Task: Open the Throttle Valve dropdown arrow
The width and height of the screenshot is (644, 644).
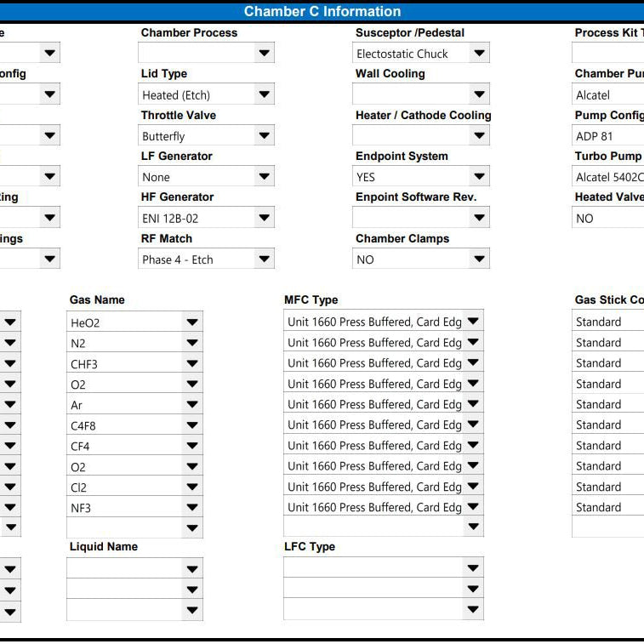Action: tap(264, 135)
